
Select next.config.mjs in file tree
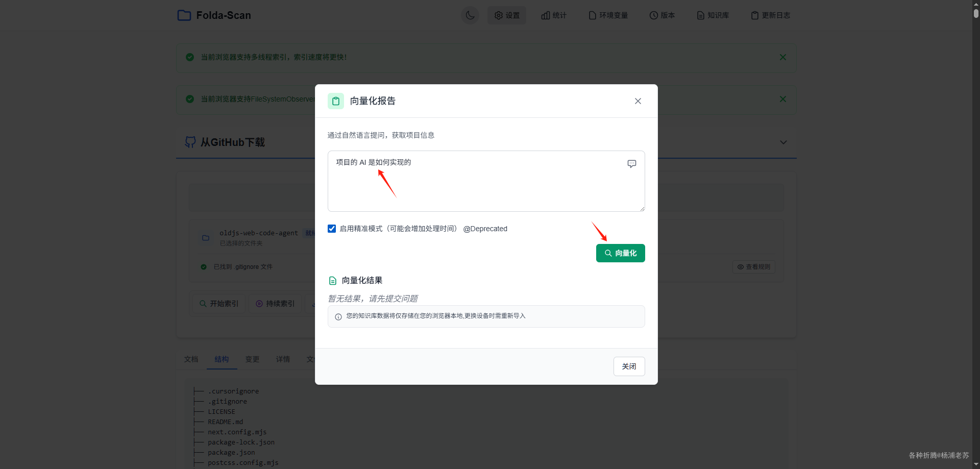tap(237, 432)
